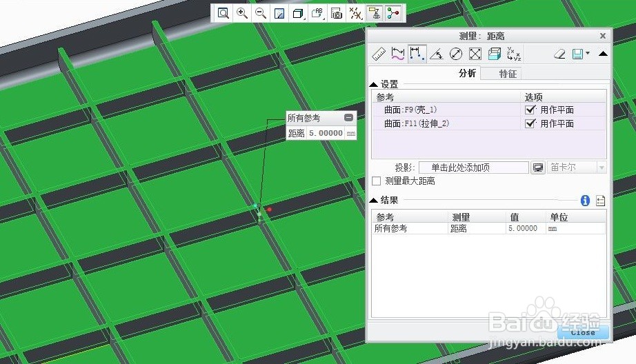Select the Diameter measure tool
Screen dimensions: 636x364
456,54
